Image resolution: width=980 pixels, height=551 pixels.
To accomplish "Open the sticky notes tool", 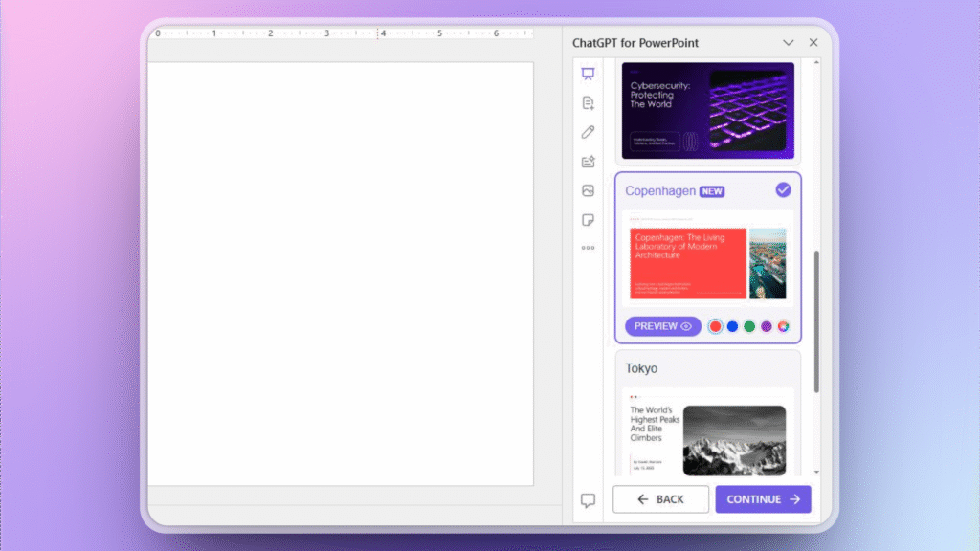I will pos(587,220).
